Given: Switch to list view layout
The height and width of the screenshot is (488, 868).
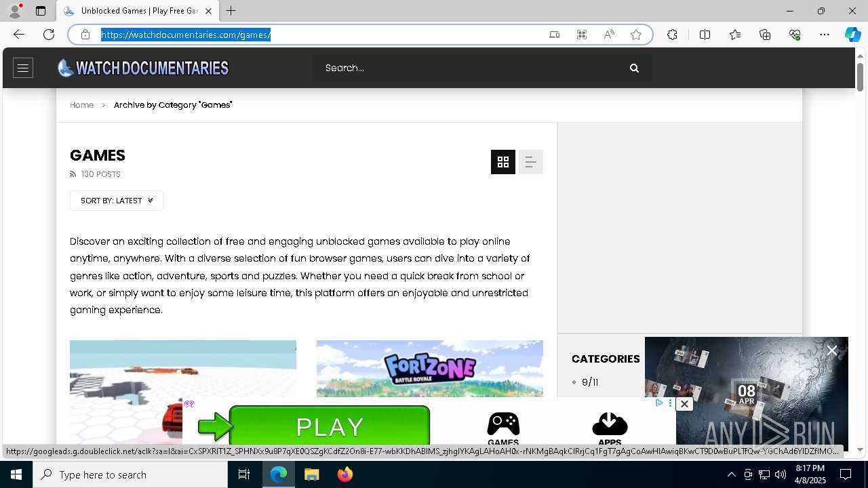Looking at the screenshot, I should 531,162.
